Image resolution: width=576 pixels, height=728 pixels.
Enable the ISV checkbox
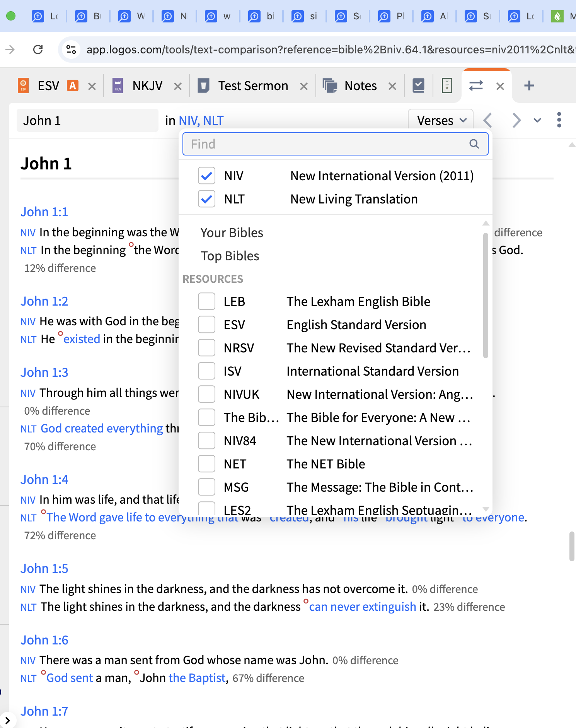tap(206, 371)
